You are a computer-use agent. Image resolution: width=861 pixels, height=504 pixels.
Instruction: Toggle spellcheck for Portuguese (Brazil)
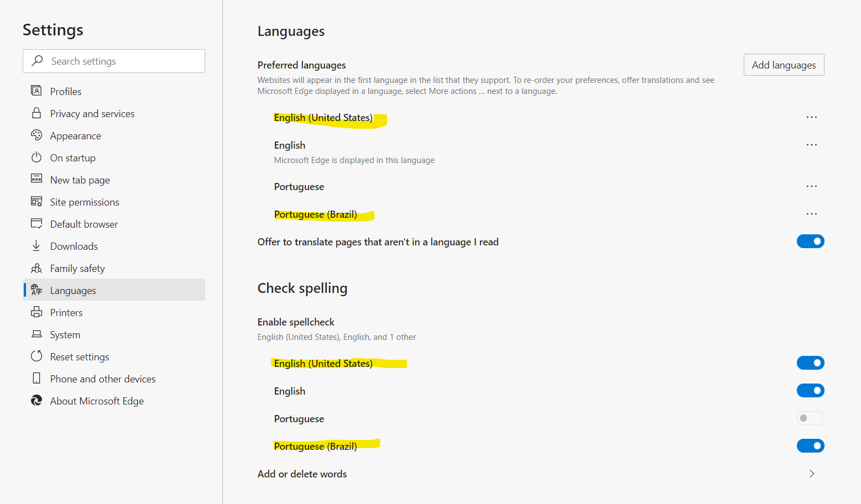tap(810, 445)
